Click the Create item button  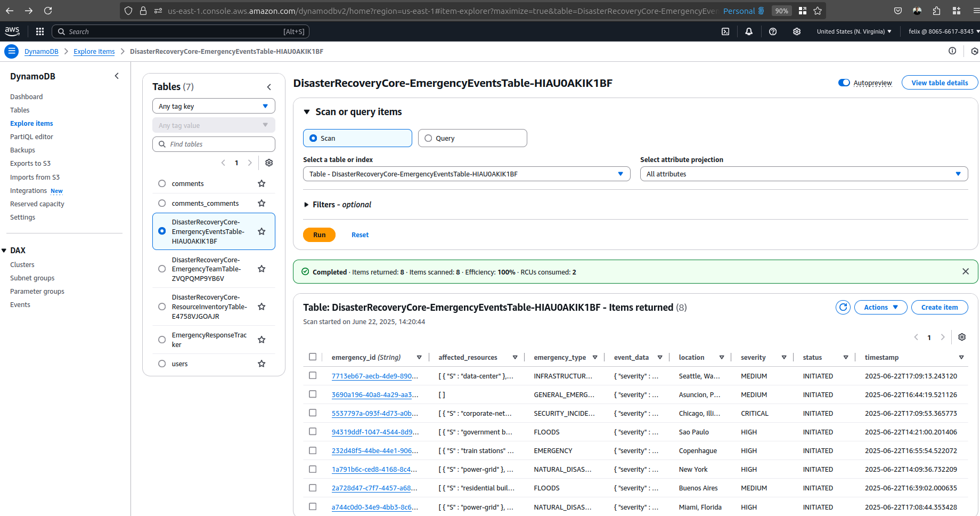point(940,307)
